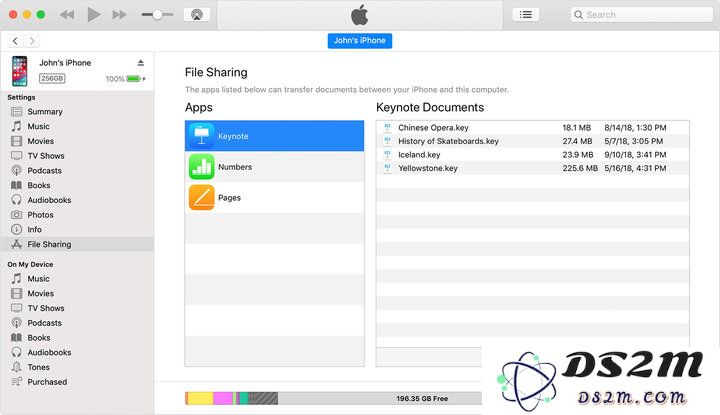Image resolution: width=720 pixels, height=415 pixels.
Task: Open Podcasts under On My Device
Action: 45,323
